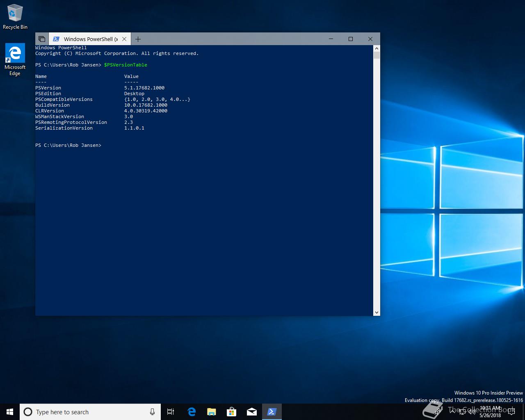The height and width of the screenshot is (420, 525).
Task: Click the Copyright Microsoft Corporation line
Action: [x=117, y=53]
